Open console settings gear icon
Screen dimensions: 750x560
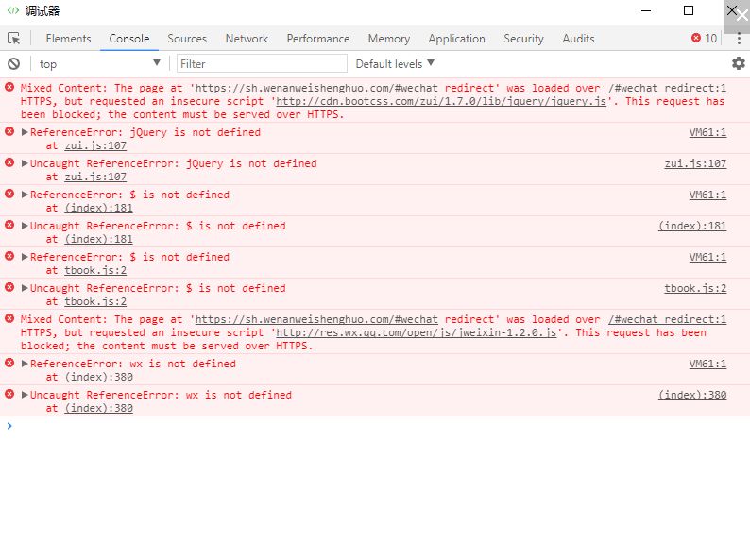pyautogui.click(x=738, y=63)
